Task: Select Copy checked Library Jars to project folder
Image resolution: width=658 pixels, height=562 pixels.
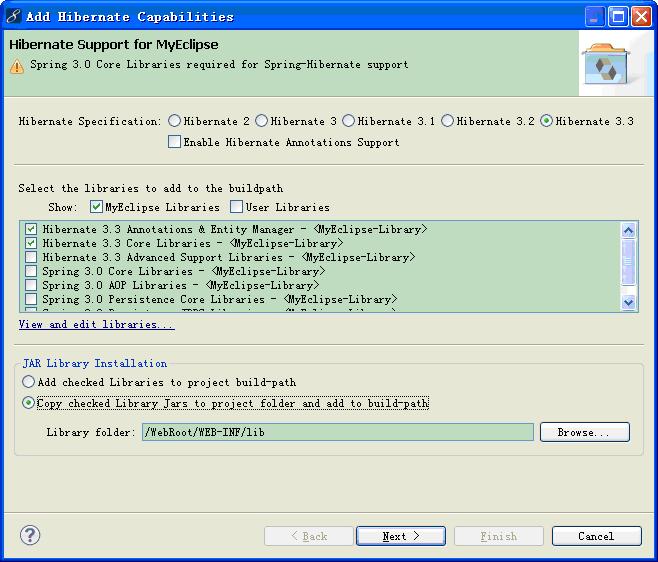Action: click(x=28, y=403)
